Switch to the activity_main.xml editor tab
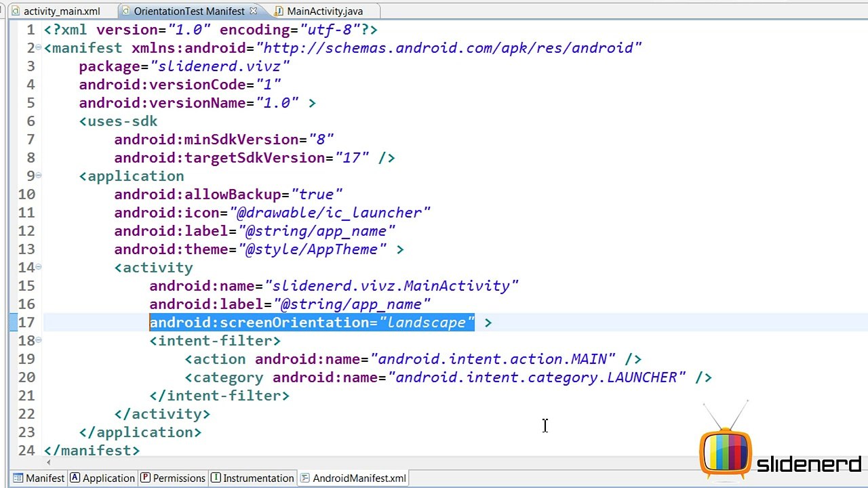The image size is (868, 488). [x=62, y=12]
